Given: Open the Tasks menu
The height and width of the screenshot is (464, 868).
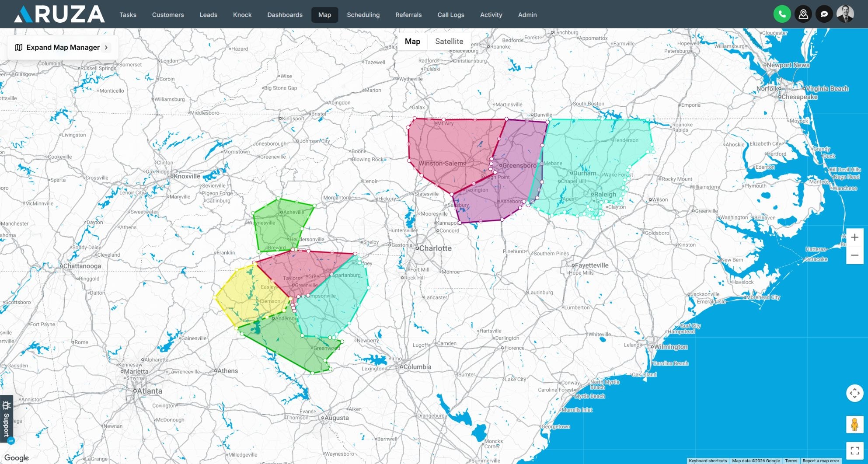Looking at the screenshot, I should point(128,15).
